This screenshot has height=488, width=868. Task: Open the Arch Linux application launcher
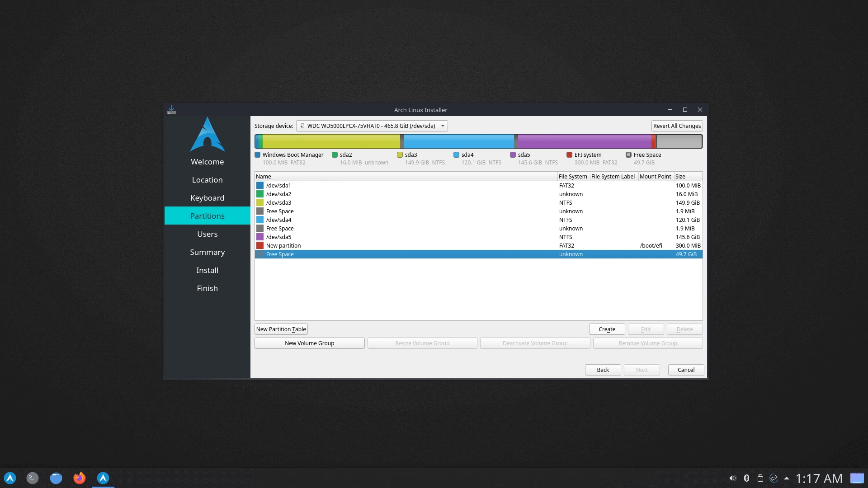point(10,478)
